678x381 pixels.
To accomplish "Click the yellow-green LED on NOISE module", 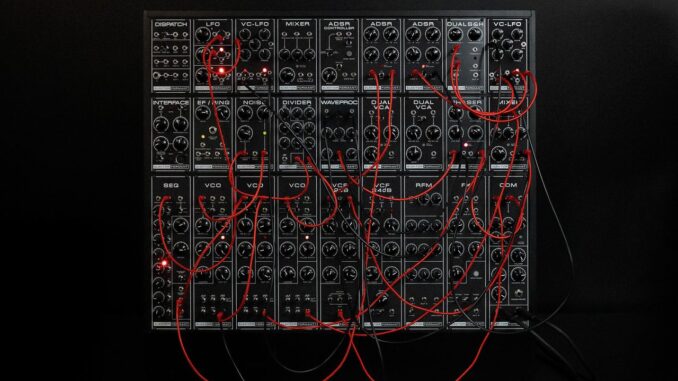I will pyautogui.click(x=265, y=134).
